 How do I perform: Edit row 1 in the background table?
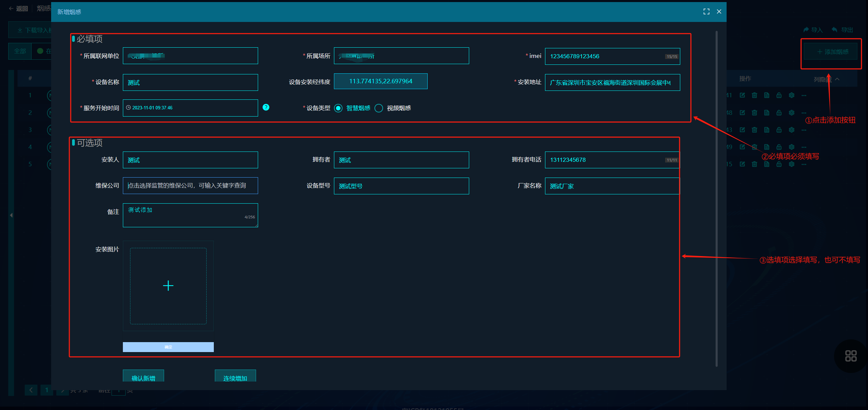click(x=742, y=95)
